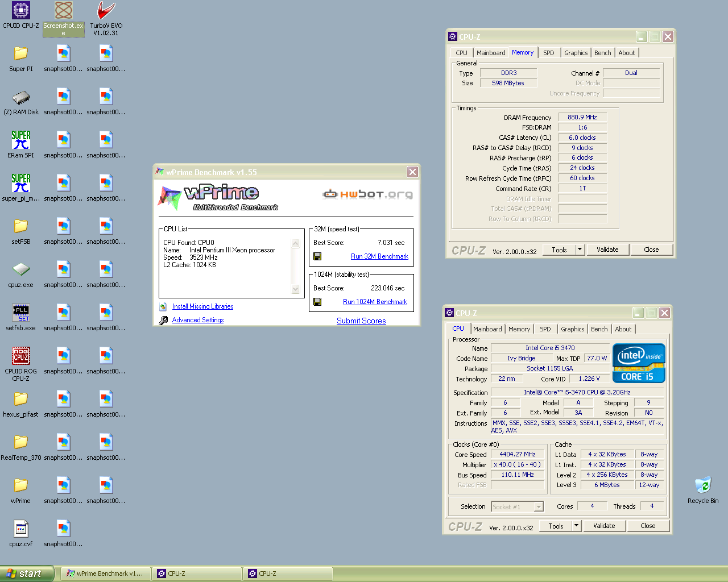728x582 pixels.
Task: Select SPD tab in lower CPU-Z window
Action: [x=545, y=329]
